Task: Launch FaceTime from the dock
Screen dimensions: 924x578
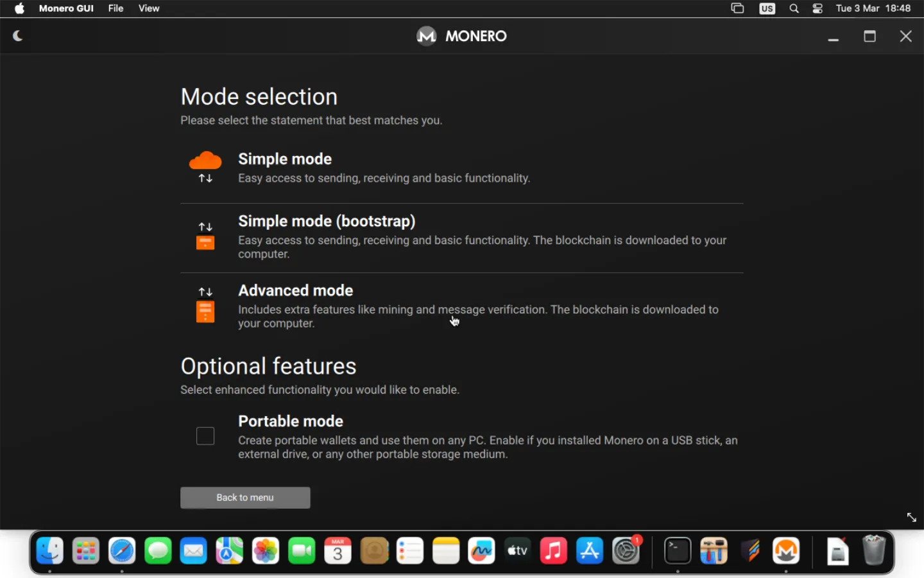Action: [x=302, y=551]
